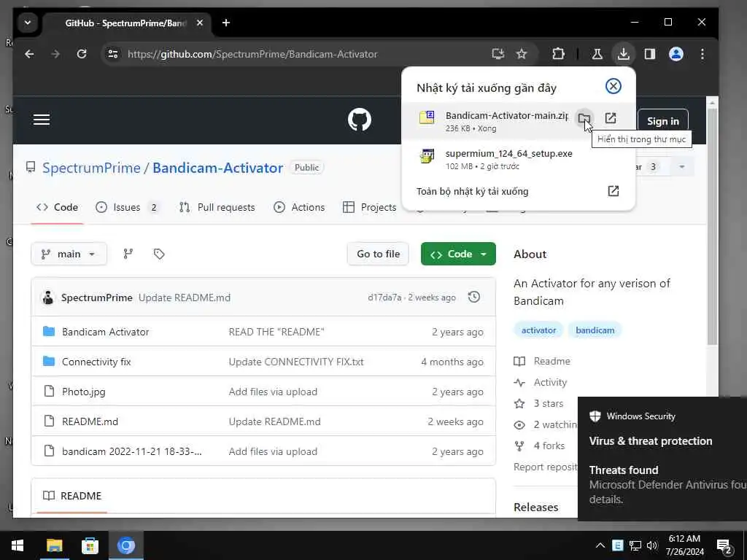Open the browser three-dot menu
The width and height of the screenshot is (747, 560).
coord(703,54)
